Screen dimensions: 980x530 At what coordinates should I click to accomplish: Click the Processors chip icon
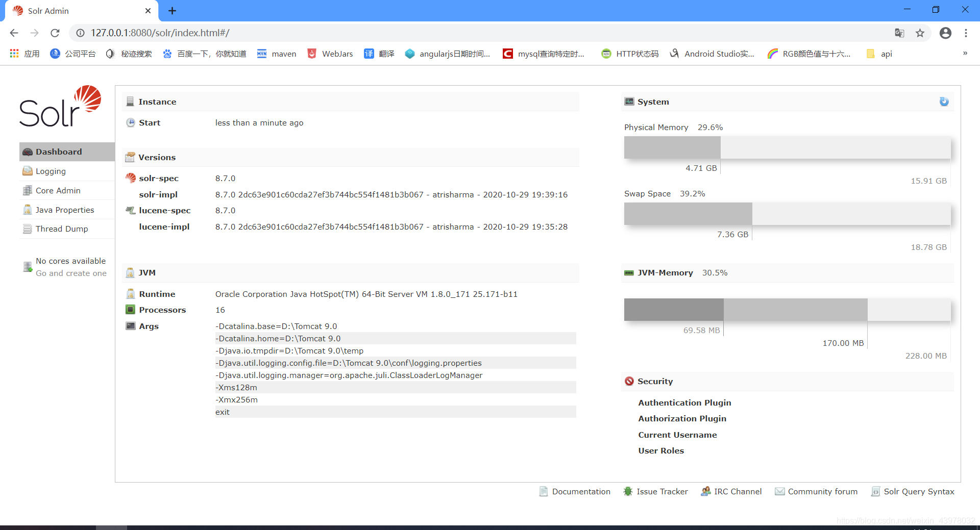[x=131, y=310]
